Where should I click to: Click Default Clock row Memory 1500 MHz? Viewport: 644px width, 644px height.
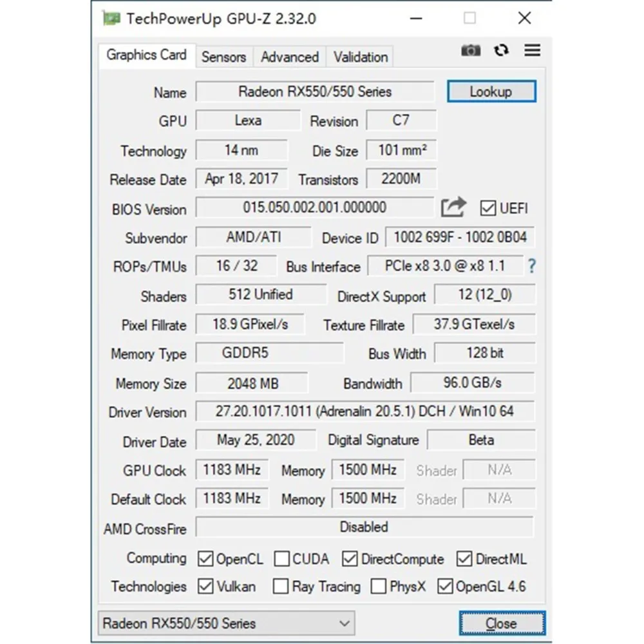[368, 498]
